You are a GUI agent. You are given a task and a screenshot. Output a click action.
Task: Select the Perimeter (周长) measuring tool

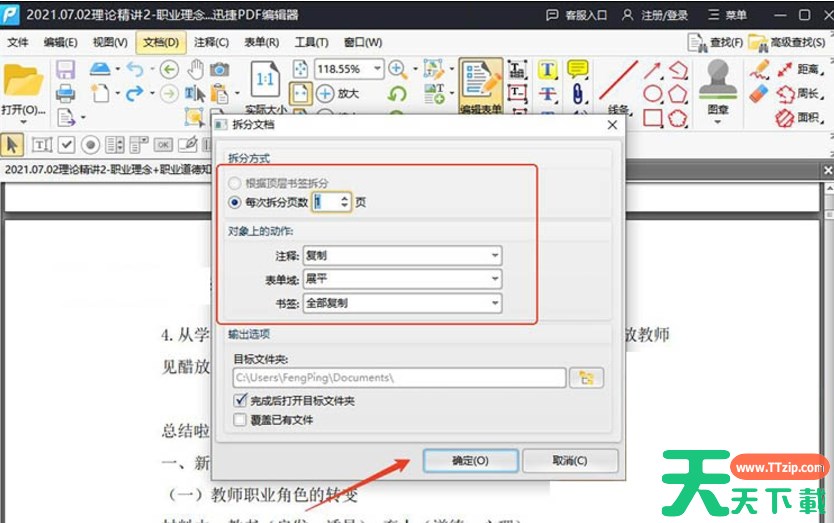coord(799,94)
